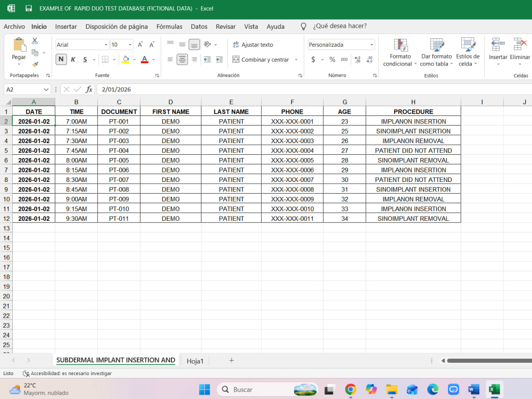Click the text orientation icon
This screenshot has height=399, width=532.
tap(207, 45)
